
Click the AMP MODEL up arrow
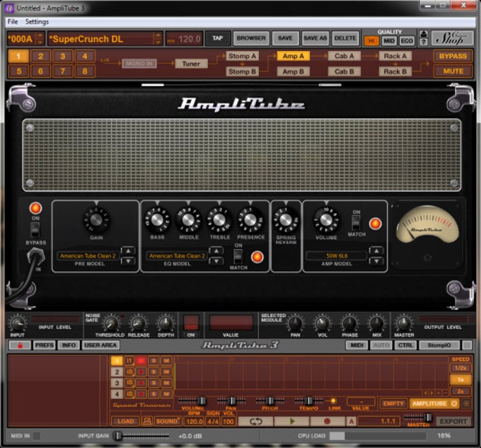[x=376, y=251]
